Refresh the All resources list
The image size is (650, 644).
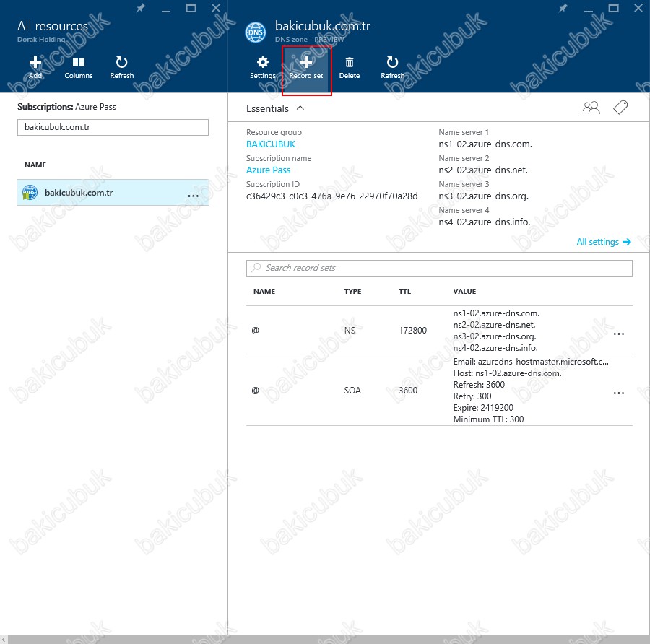[121, 67]
